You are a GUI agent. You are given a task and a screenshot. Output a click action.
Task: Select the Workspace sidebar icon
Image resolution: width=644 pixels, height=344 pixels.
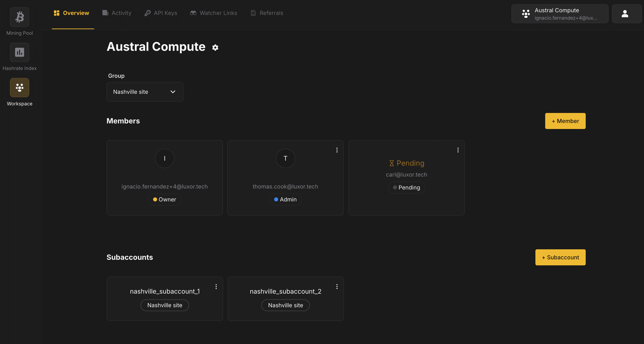(20, 88)
